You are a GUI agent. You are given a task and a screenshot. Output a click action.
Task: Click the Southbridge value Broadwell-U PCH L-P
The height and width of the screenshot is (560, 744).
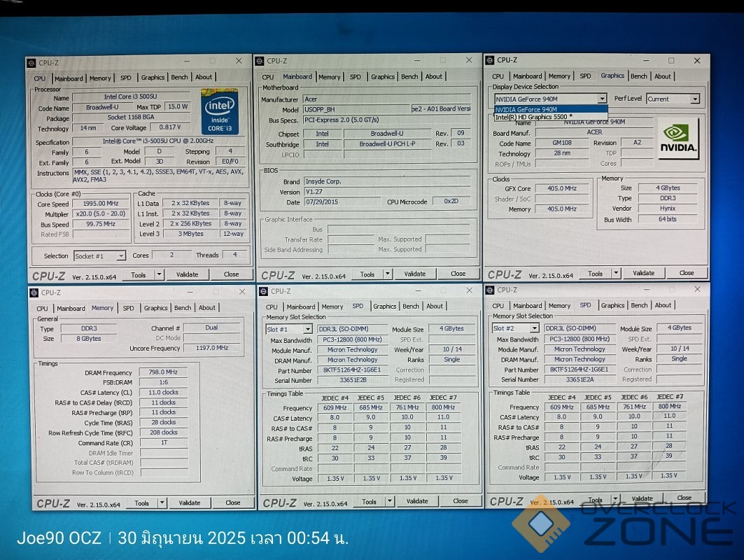click(x=387, y=143)
